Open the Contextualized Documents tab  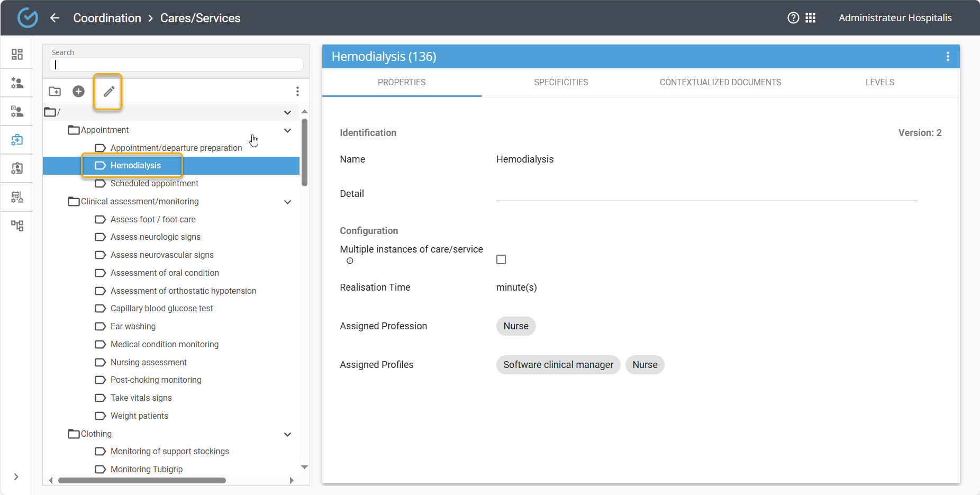[720, 83]
